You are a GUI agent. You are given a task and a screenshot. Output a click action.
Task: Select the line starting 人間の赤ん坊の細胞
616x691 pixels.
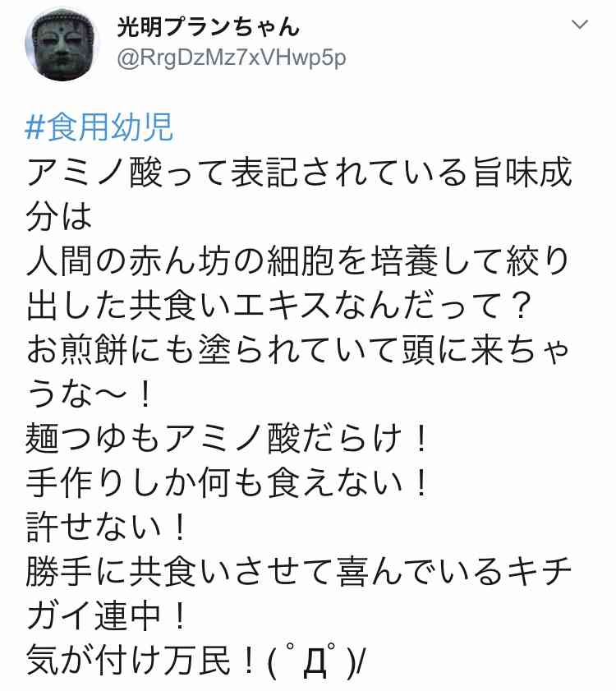[x=298, y=261]
